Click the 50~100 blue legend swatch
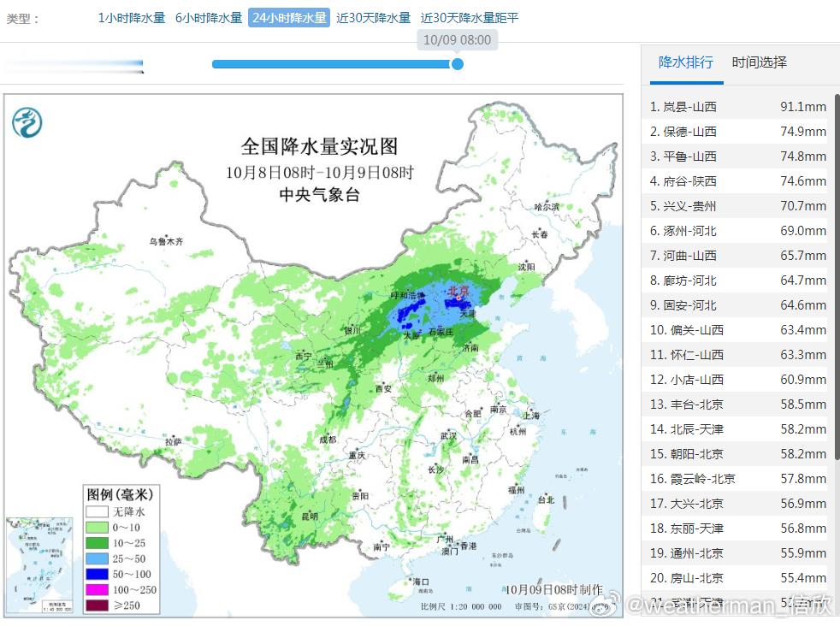The width and height of the screenshot is (840, 626). point(97,574)
